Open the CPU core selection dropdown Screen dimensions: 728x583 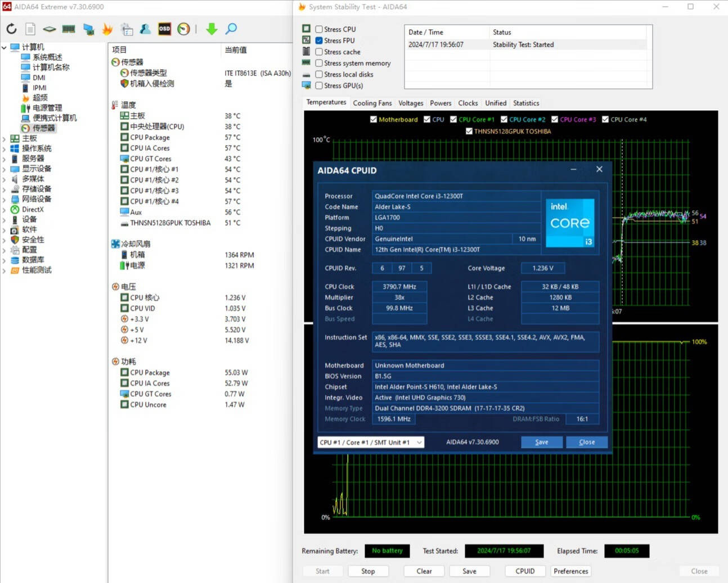371,442
